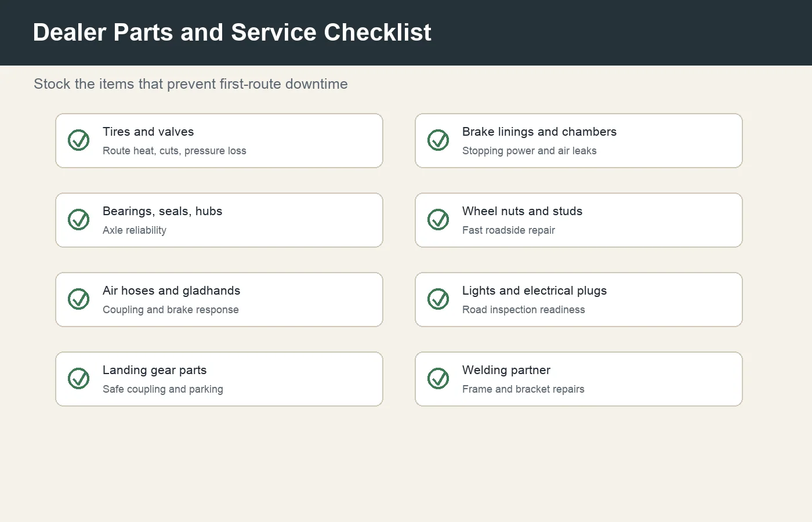Select the 'Welding partner' title
The width and height of the screenshot is (812, 522).
tap(506, 370)
